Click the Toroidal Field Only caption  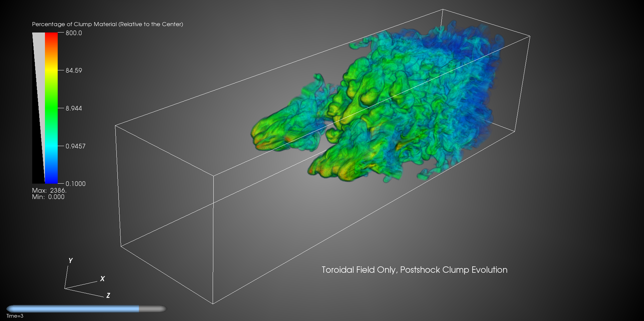tap(414, 270)
